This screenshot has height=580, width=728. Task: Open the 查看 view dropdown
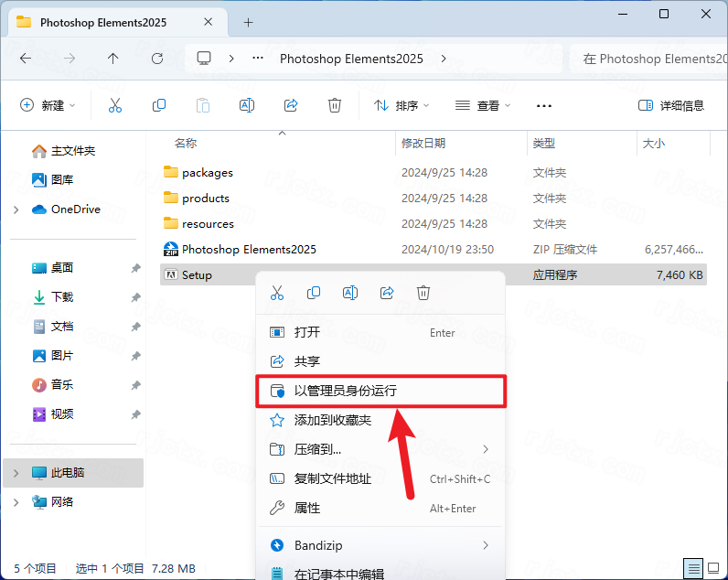coord(483,105)
